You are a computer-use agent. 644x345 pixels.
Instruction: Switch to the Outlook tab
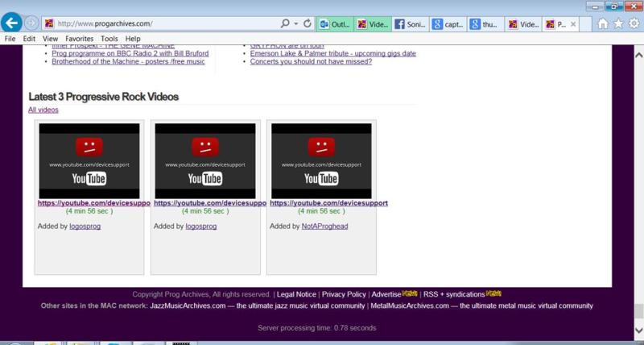(334, 24)
